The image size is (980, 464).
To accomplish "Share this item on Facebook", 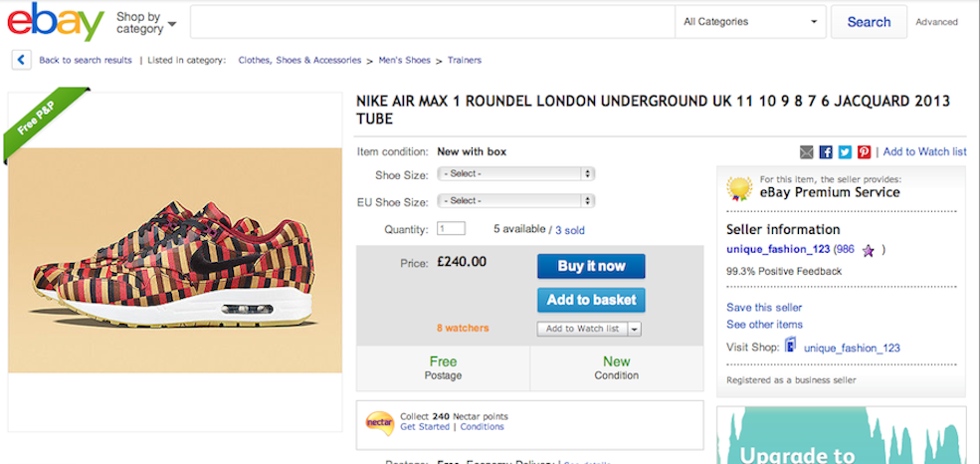I will [x=826, y=152].
